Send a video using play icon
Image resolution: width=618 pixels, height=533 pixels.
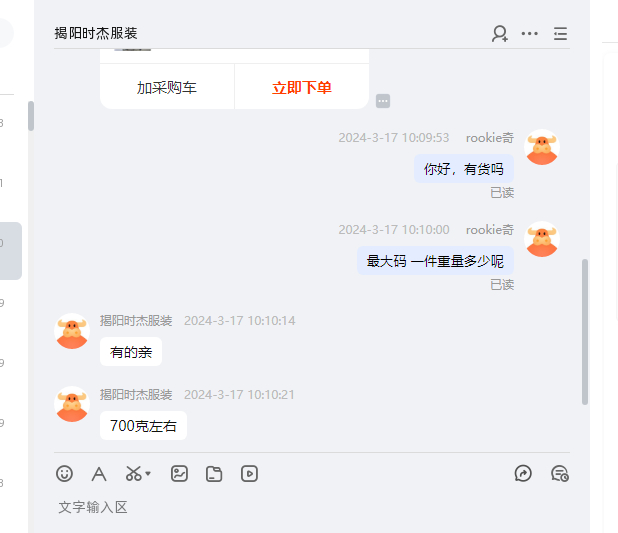(249, 473)
